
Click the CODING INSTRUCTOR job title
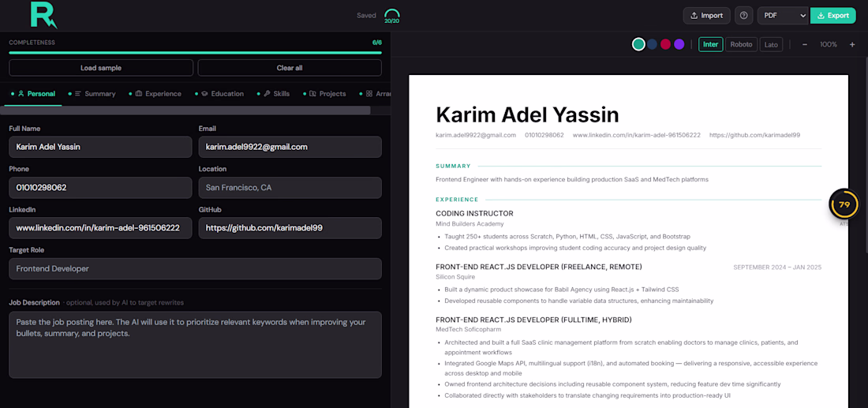(x=474, y=214)
